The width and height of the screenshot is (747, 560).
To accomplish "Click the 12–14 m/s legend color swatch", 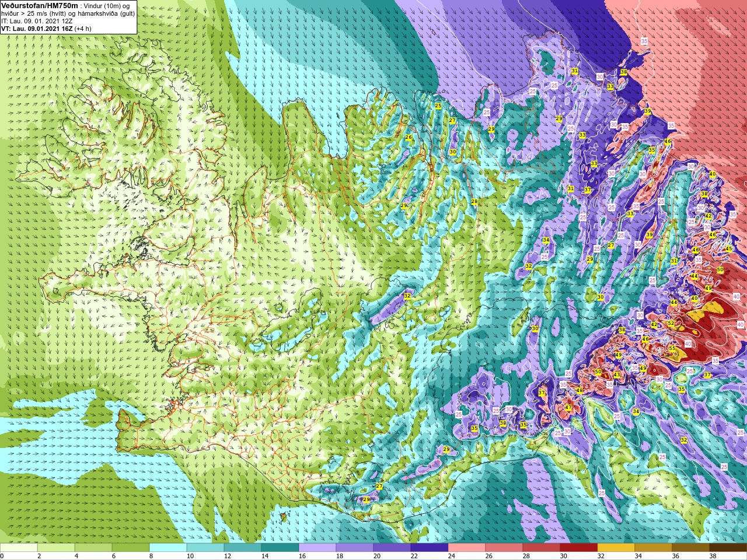I will (x=243, y=548).
